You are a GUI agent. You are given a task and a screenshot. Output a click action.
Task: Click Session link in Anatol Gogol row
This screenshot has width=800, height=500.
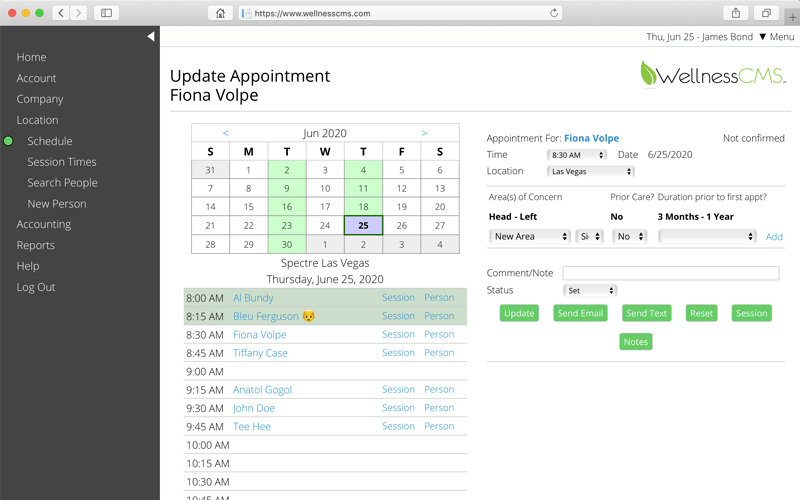tap(398, 389)
